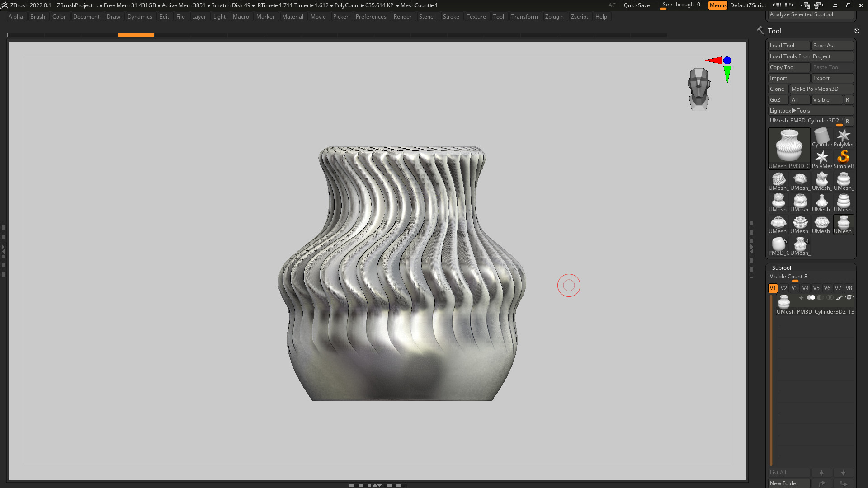868x488 pixels.
Task: Click Make PolyMesh3D button
Action: point(821,89)
